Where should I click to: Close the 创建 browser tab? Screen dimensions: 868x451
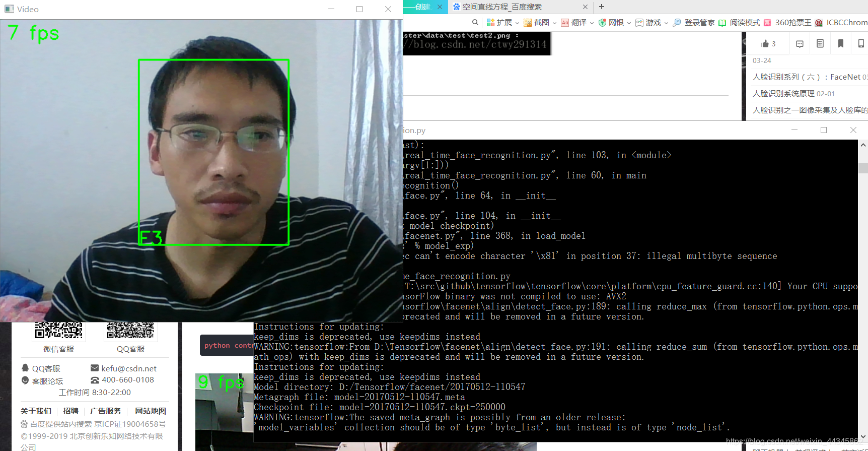440,7
